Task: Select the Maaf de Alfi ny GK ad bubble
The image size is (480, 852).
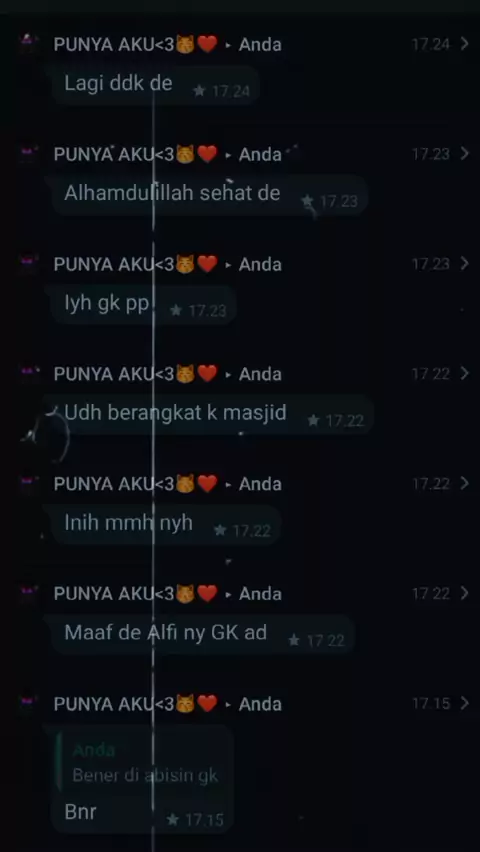Action: pos(203,635)
